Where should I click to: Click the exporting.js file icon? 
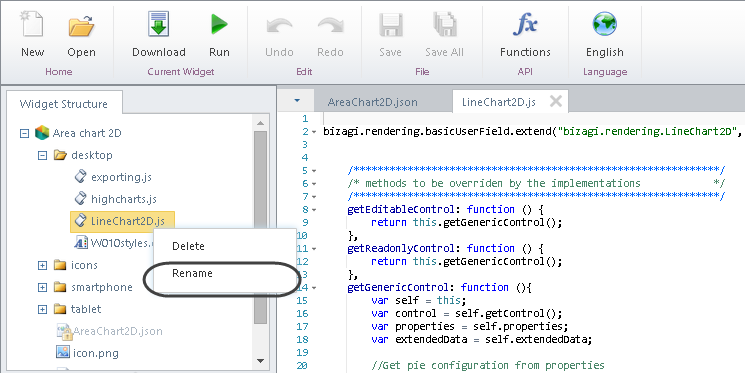[x=81, y=177]
